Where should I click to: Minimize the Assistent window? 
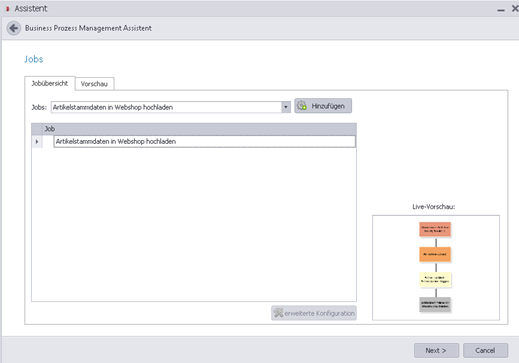pos(501,9)
